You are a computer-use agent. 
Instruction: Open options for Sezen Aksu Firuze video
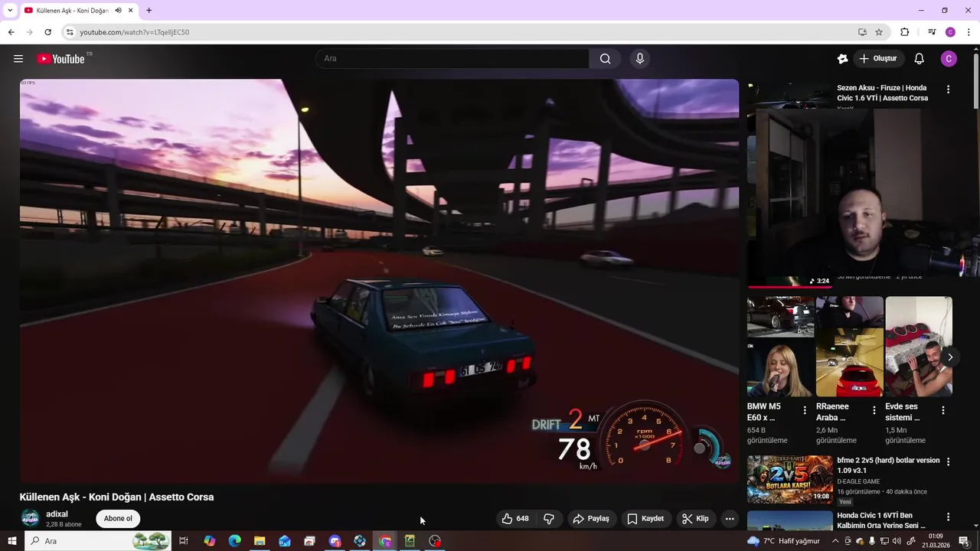point(948,90)
